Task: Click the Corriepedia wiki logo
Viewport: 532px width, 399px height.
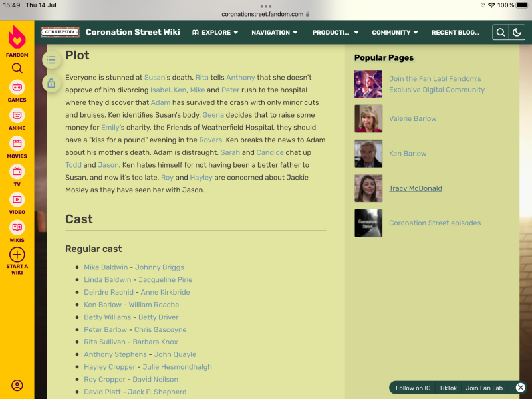Action: (x=60, y=32)
